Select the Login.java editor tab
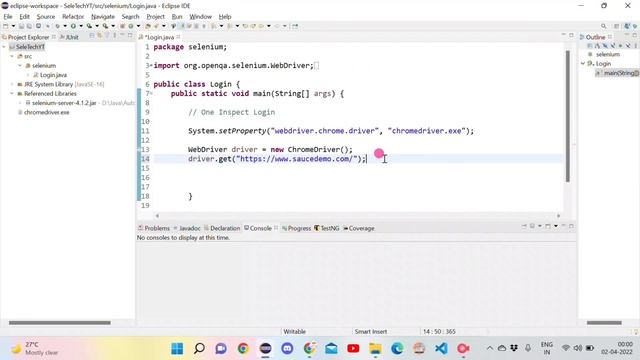The width and height of the screenshot is (640, 360). click(159, 37)
